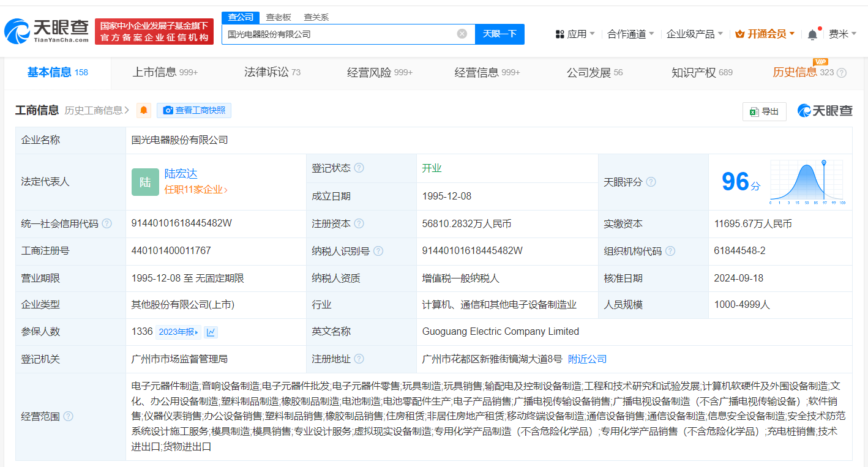Expand the 企业级产品 dropdown menu
Viewport: 868px width, 467px height.
[x=695, y=34]
